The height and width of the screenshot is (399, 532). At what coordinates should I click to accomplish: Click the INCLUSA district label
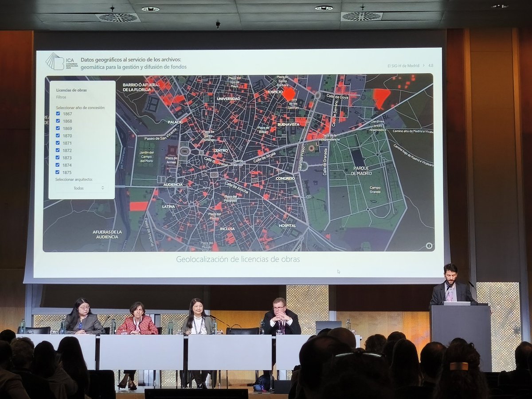point(227,229)
